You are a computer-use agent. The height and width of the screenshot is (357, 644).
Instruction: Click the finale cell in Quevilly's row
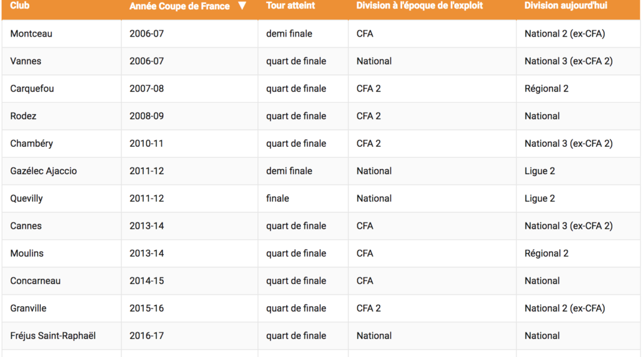[x=277, y=198]
